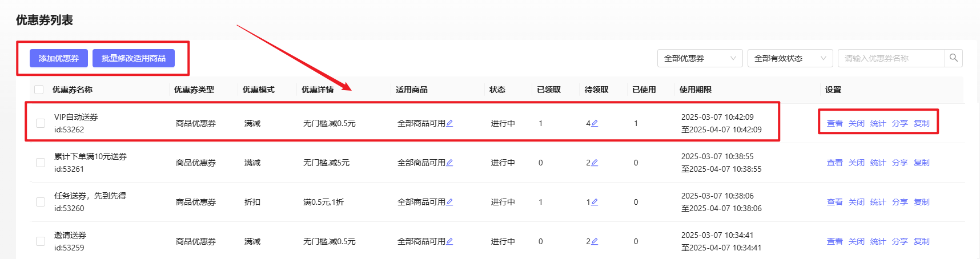This screenshot has width=980, height=259.
Task: Edit applicable products for 累计下单满10元送券
Action: pyautogui.click(x=449, y=163)
